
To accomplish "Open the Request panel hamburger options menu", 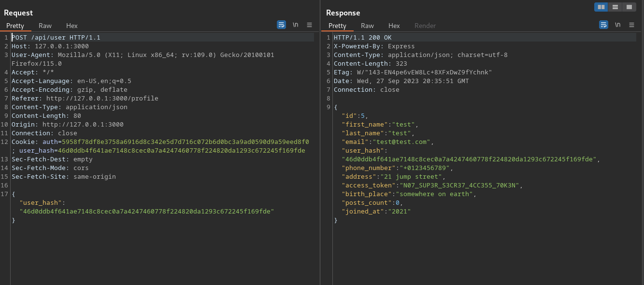I will click(x=309, y=25).
